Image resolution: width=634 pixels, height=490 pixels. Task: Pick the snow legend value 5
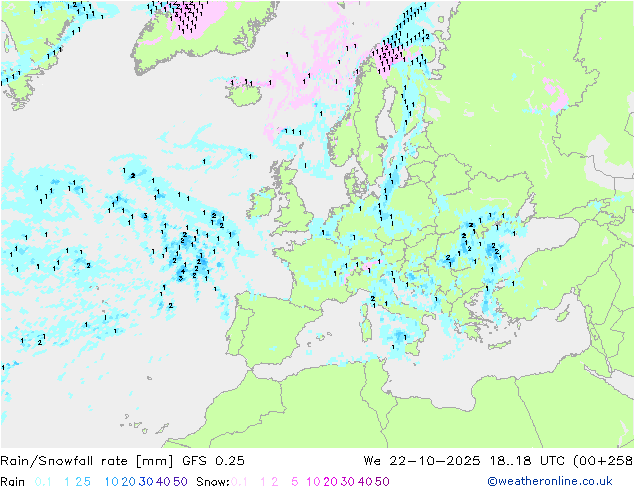[295, 482]
